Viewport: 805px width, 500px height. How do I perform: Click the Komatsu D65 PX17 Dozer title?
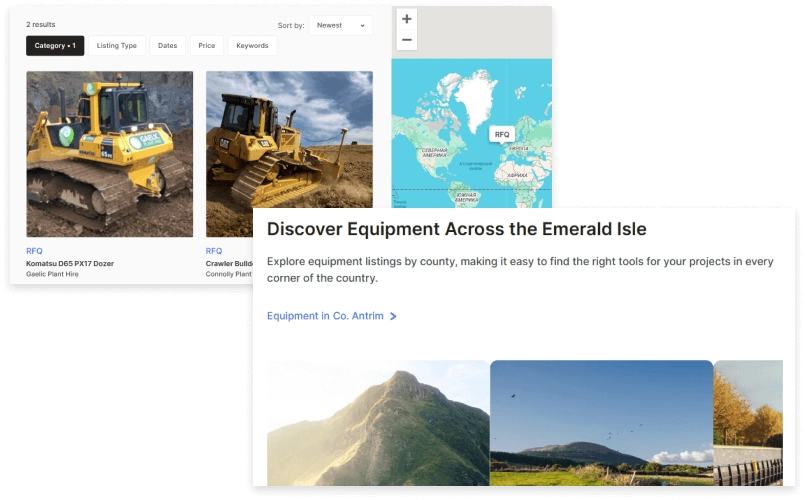click(x=70, y=263)
